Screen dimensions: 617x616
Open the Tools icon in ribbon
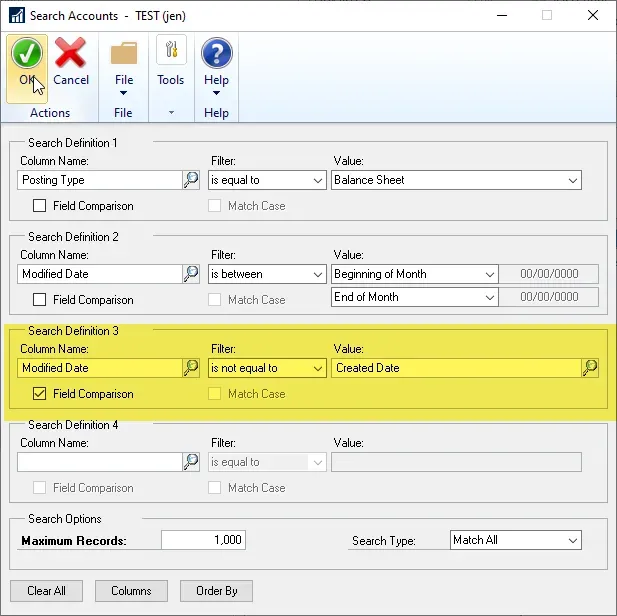click(171, 54)
